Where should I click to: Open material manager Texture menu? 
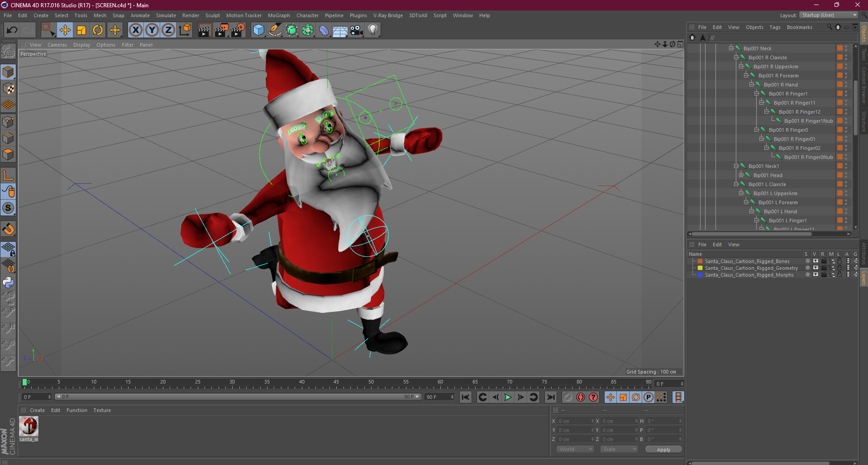pos(102,410)
